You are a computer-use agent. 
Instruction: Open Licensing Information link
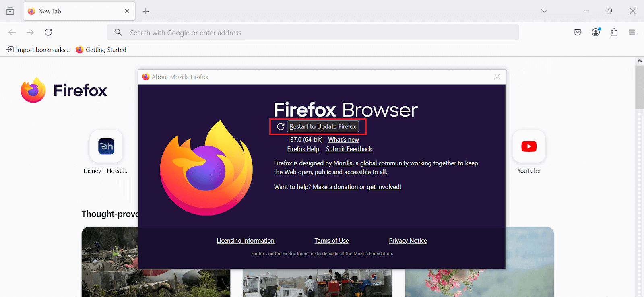click(246, 241)
